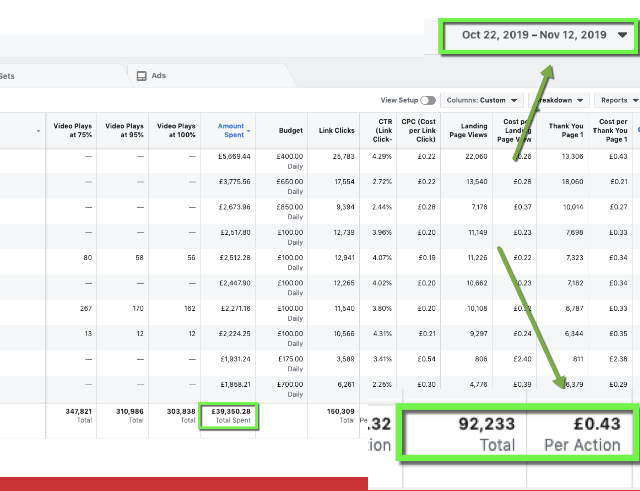Open the Oct 22 – Nov 12, 2019 date range

coord(539,36)
